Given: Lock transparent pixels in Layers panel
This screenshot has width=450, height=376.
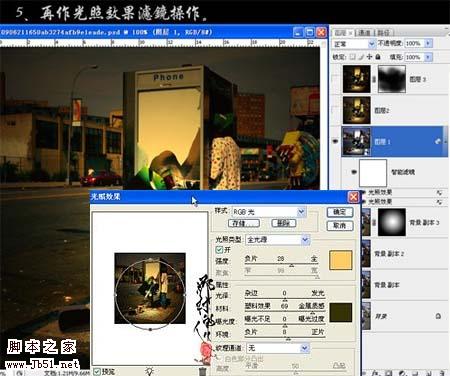Looking at the screenshot, I should [x=353, y=57].
